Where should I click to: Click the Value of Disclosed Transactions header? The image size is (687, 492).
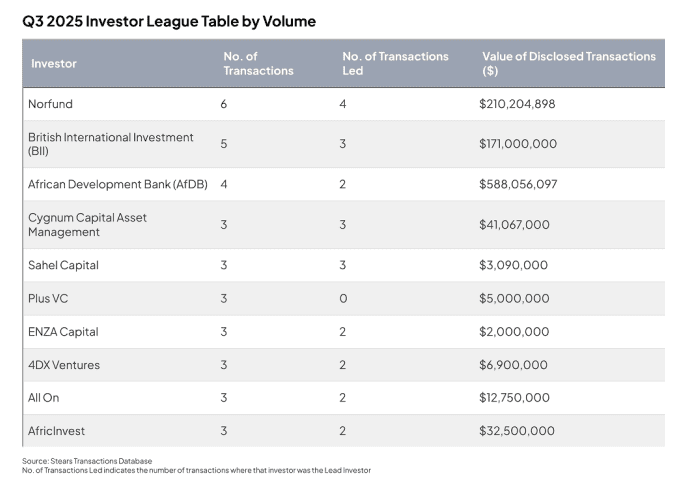coord(568,64)
